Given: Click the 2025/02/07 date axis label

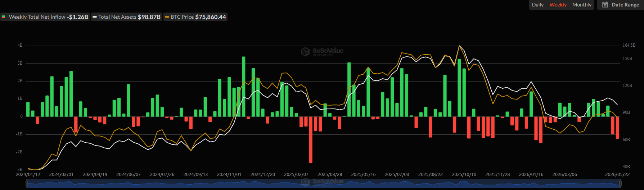Looking at the screenshot, I should (296, 174).
